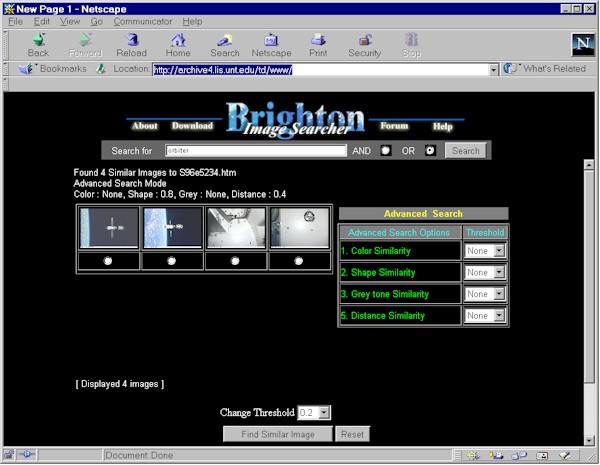Click the Netscape toolbar icon
Image resolution: width=600 pixels, height=465 pixels.
click(270, 44)
